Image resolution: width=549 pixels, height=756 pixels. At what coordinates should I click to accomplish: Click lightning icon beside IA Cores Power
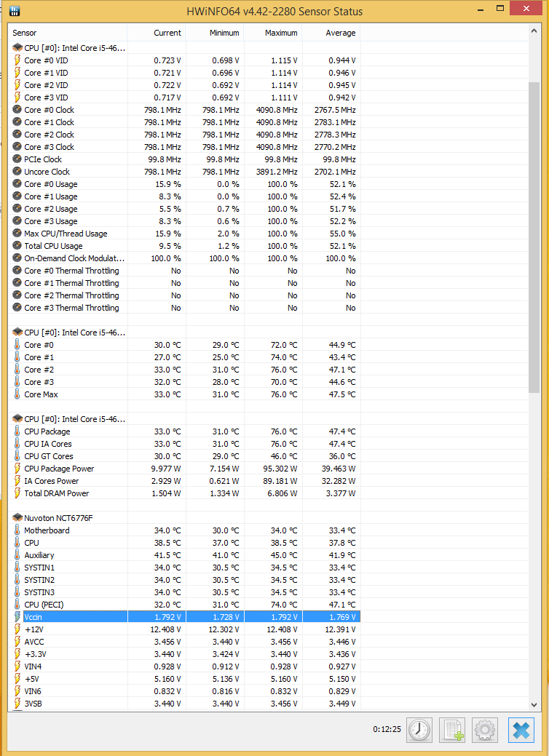pyautogui.click(x=17, y=481)
